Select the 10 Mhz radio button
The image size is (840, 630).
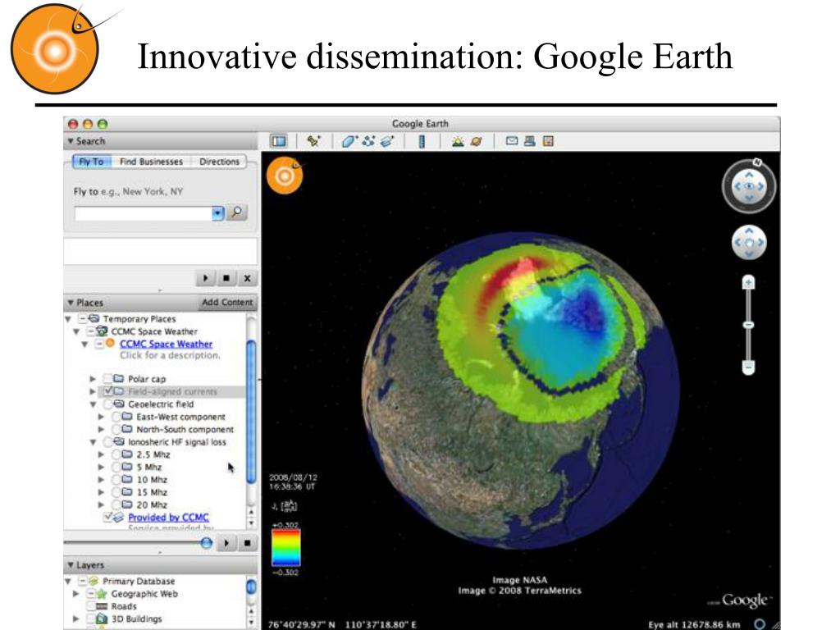[116, 479]
